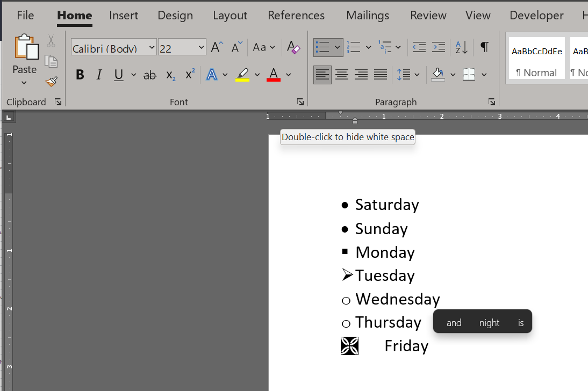This screenshot has height=391, width=588.
Task: Apply multilevel list formatting
Action: (x=385, y=47)
